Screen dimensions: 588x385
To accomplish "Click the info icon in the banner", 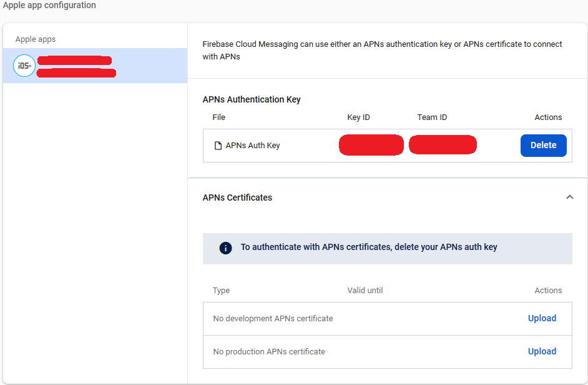I will point(225,248).
